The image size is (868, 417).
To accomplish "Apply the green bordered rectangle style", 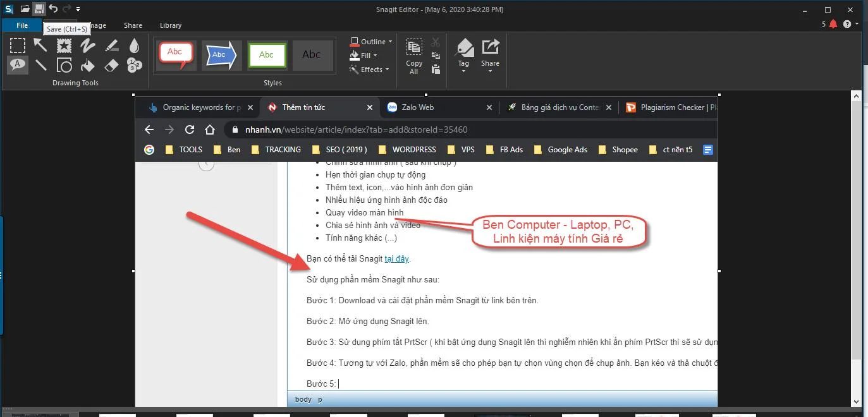I will click(x=267, y=55).
